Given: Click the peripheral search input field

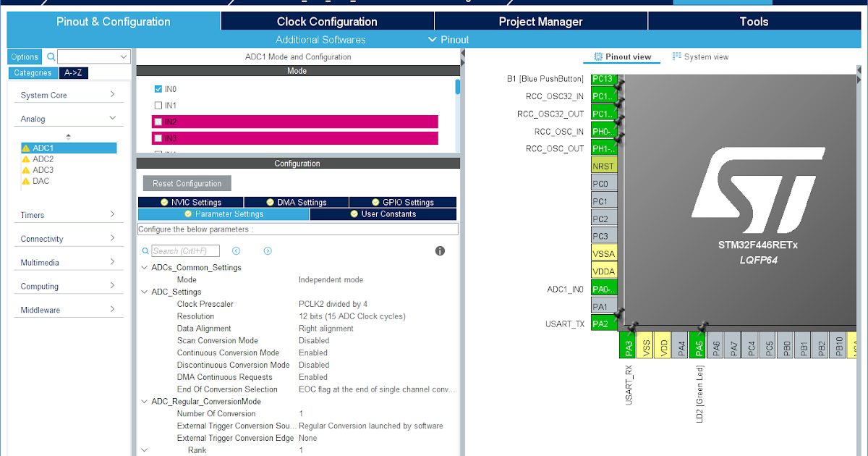Looking at the screenshot, I should (x=92, y=56).
